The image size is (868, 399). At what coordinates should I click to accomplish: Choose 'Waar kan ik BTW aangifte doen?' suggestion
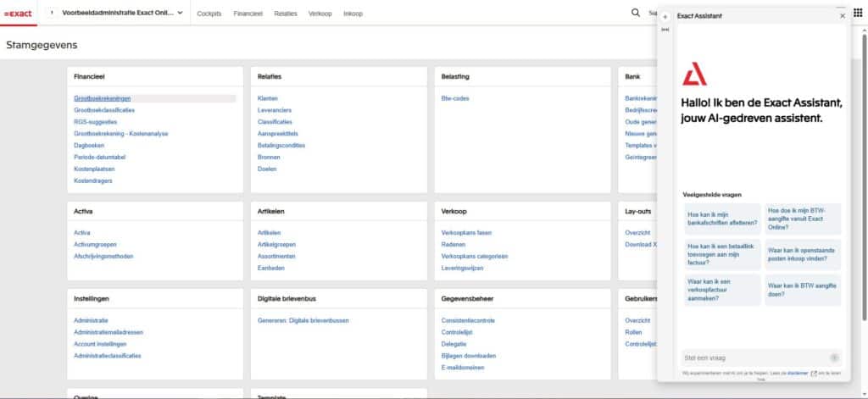[x=801, y=290]
